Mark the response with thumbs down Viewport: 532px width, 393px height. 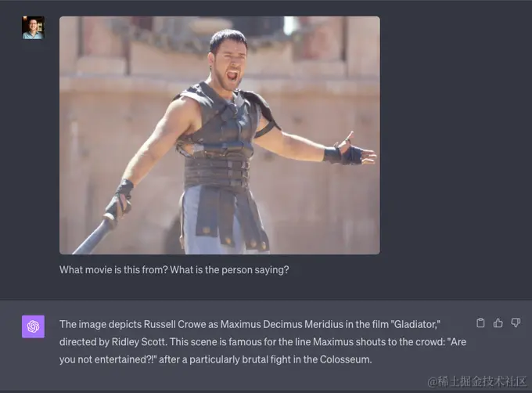(516, 323)
